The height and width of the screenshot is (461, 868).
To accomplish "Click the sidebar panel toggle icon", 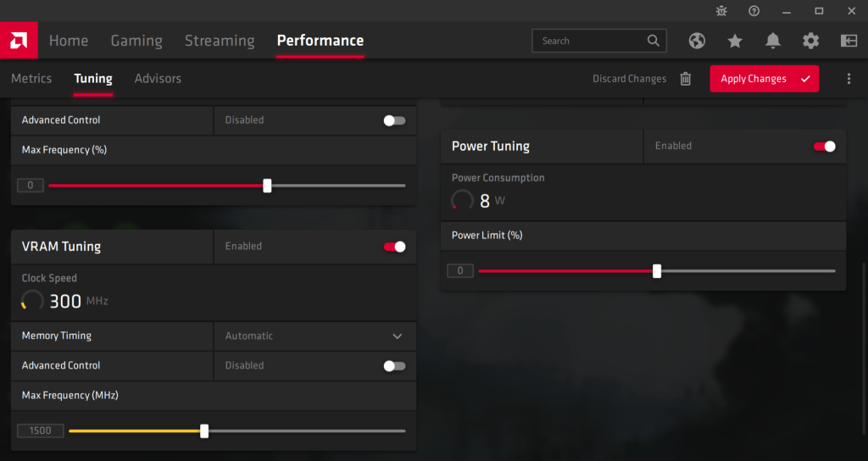I will [x=849, y=41].
